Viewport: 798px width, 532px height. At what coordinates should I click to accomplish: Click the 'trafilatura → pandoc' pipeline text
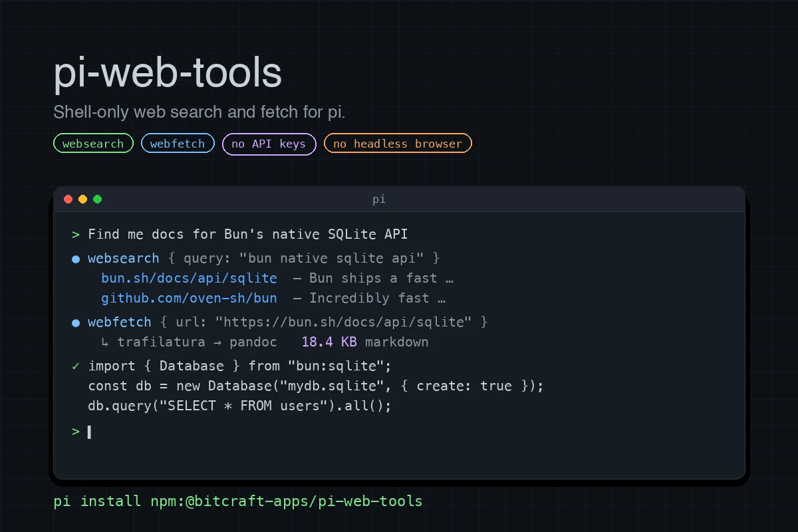[197, 342]
